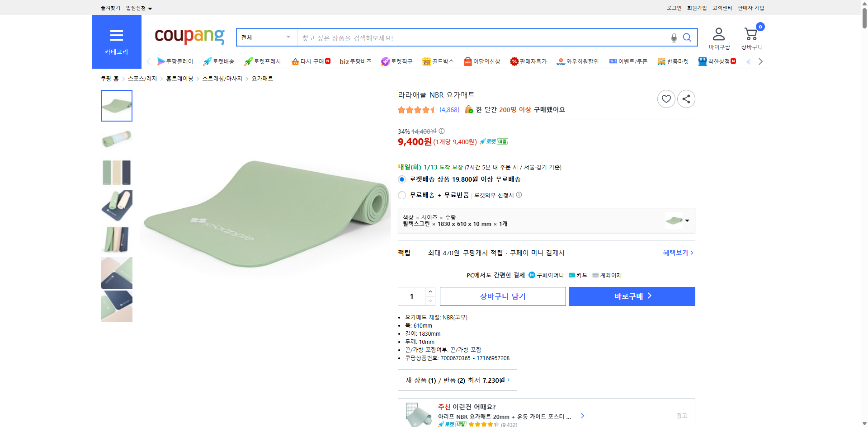
Task: Open 골드박스 from the navigation bar
Action: (x=438, y=61)
